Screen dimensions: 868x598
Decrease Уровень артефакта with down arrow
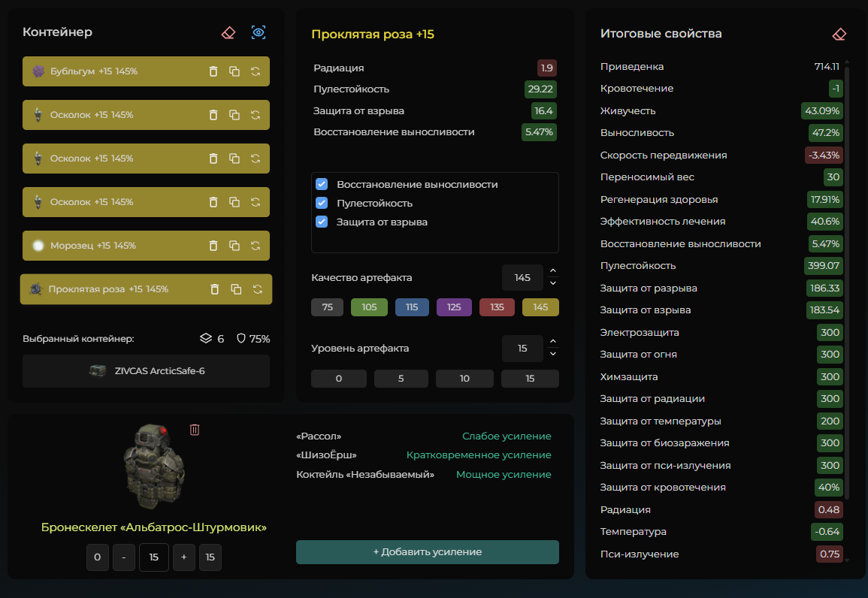click(553, 354)
